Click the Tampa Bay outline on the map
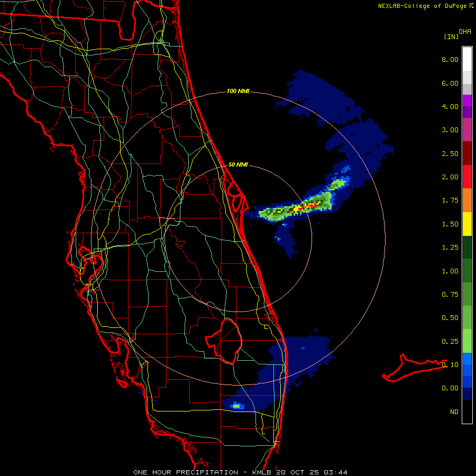Image resolution: width=476 pixels, height=476 pixels. pos(92,265)
